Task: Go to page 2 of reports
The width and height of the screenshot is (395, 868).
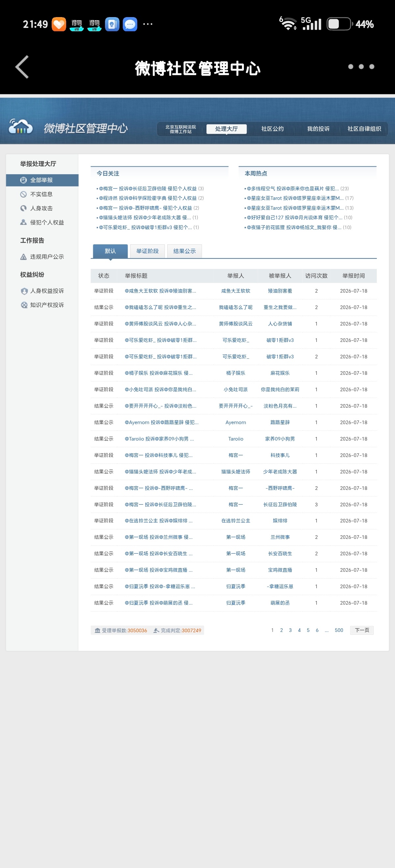Action: coord(281,630)
